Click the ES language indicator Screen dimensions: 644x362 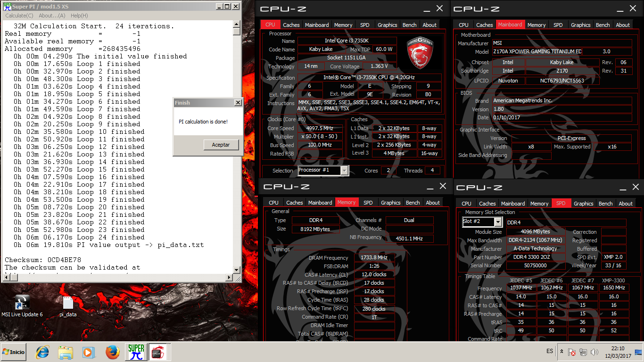(550, 351)
